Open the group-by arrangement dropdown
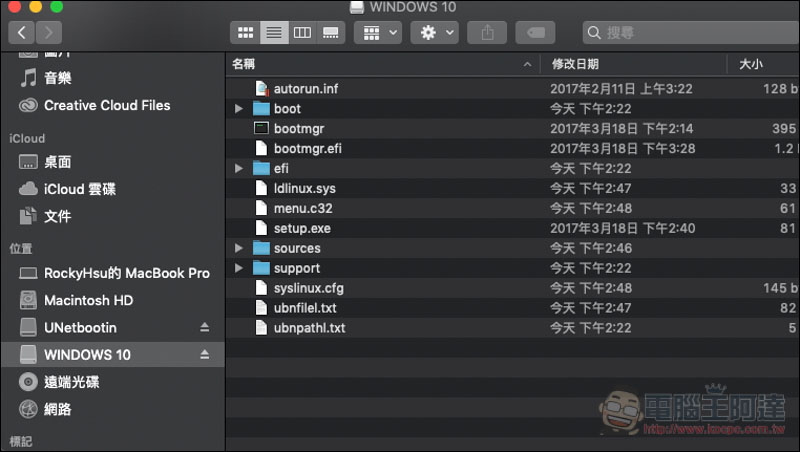Screen dimensions: 800x452 pyautogui.click(x=378, y=33)
